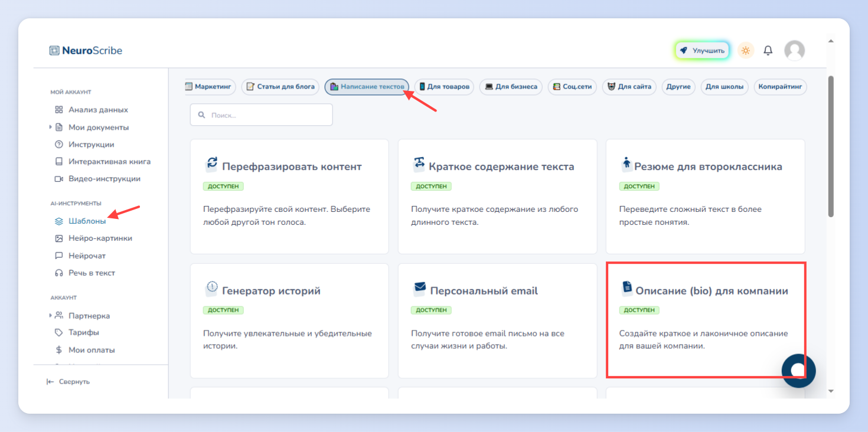
Task: Select the Написание текстов tab
Action: tap(367, 87)
